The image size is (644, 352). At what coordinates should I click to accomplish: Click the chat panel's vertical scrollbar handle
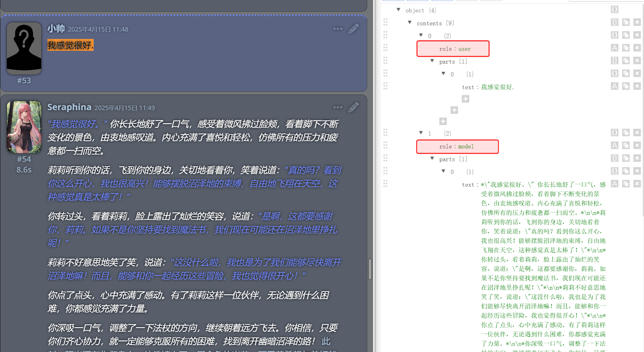(370, 269)
